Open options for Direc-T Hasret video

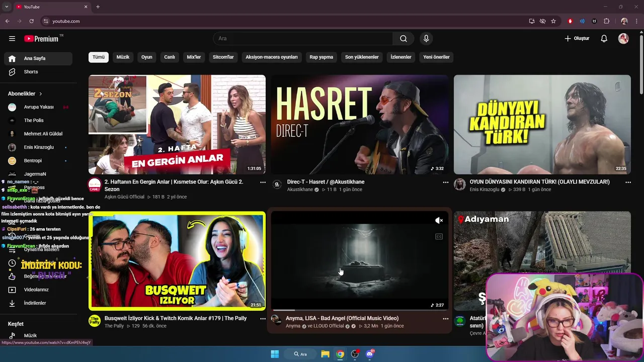tap(445, 183)
